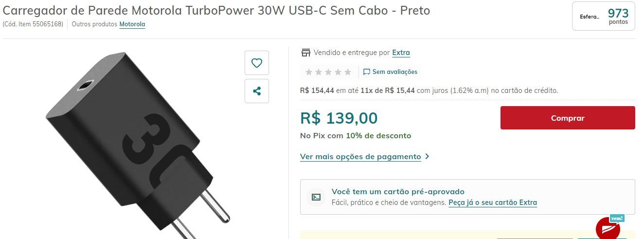
Task: Click Peça já o seu cartão Extra
Action: (x=493, y=202)
